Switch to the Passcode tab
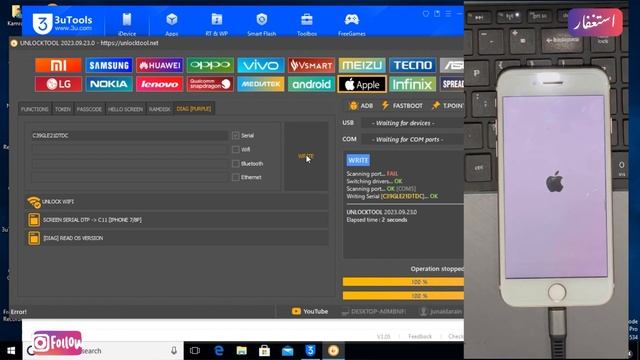Viewport: 640px width, 360px height. tap(89, 109)
